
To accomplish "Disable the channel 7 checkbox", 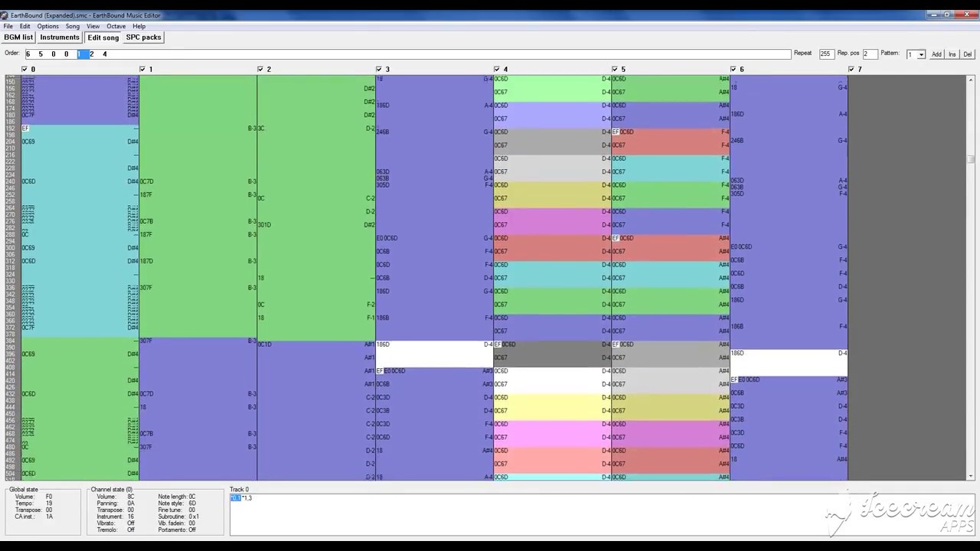I will 851,69.
